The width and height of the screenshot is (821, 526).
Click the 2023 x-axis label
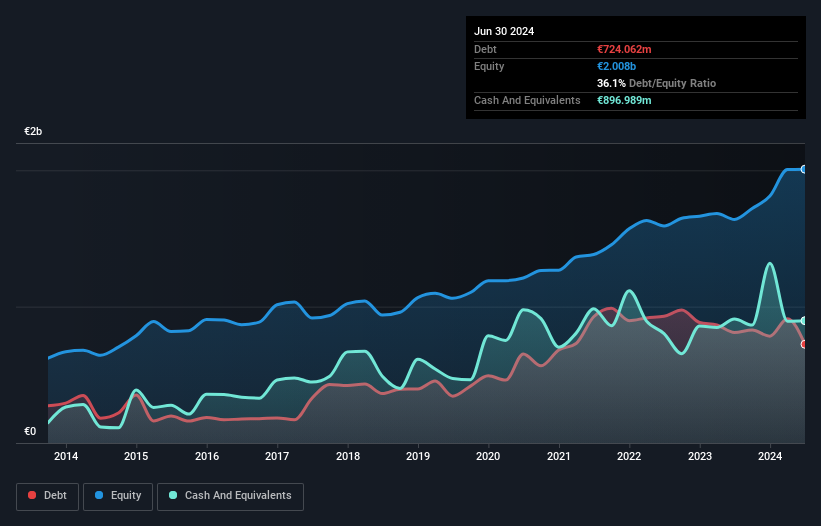point(700,456)
